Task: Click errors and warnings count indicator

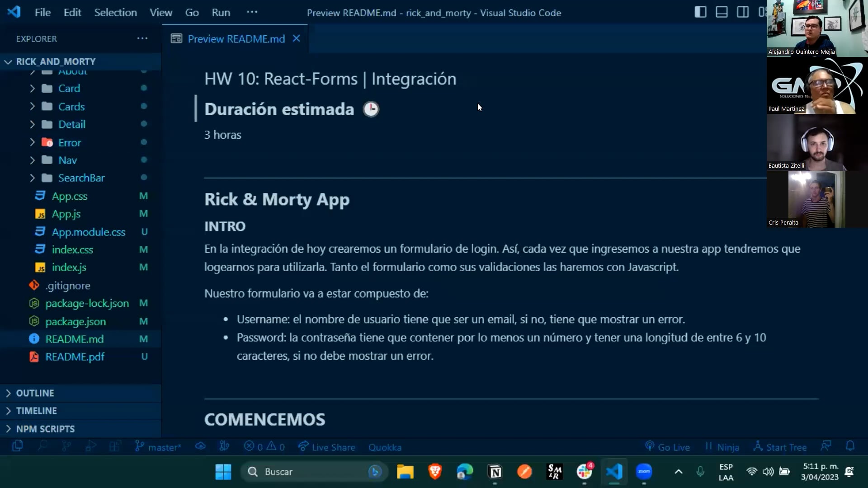Action: tap(264, 447)
